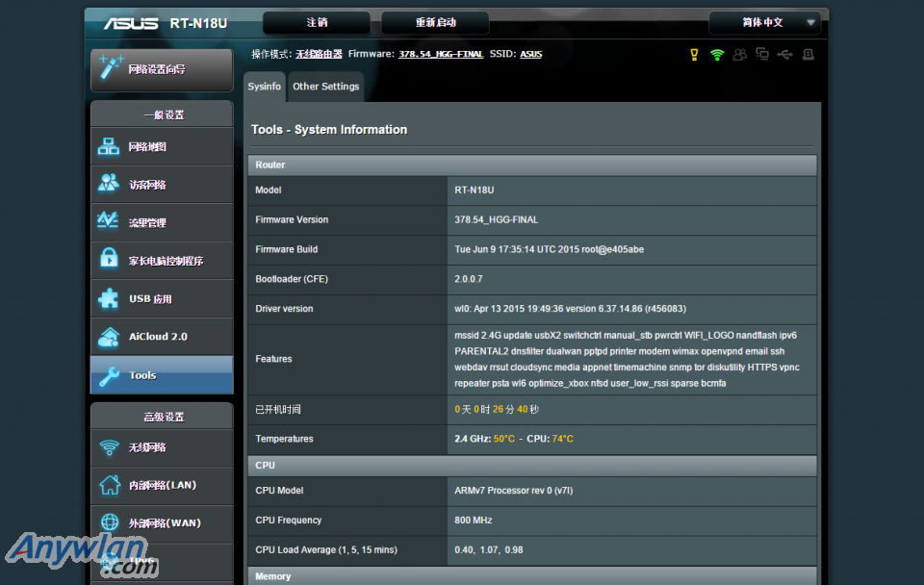Viewport: 924px width, 585px height.
Task: Open the header Firmware 378.54_HGG-FINAL link
Action: tap(441, 54)
